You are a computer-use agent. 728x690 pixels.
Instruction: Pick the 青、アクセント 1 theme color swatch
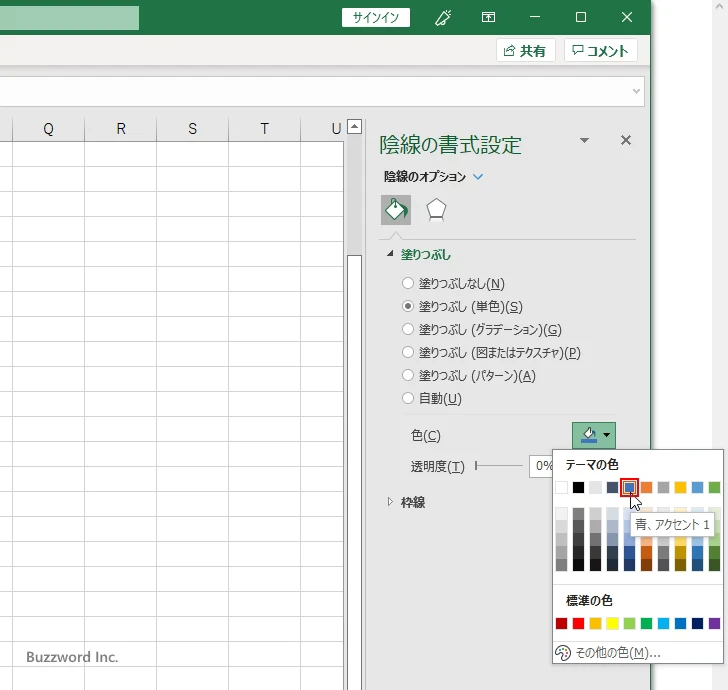pyautogui.click(x=630, y=488)
